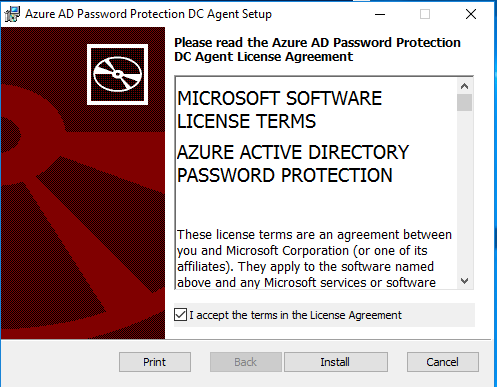Click the license paragraph starting 'These license terms'

(314, 258)
